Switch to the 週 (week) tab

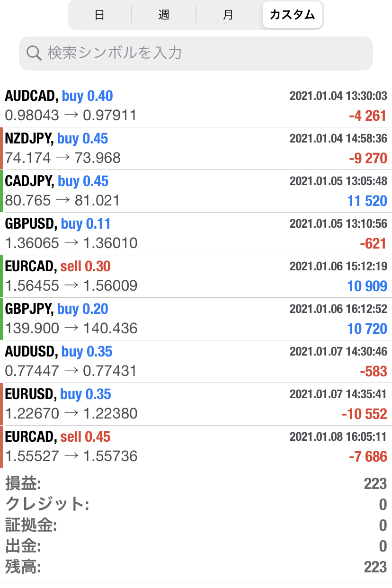click(x=164, y=15)
